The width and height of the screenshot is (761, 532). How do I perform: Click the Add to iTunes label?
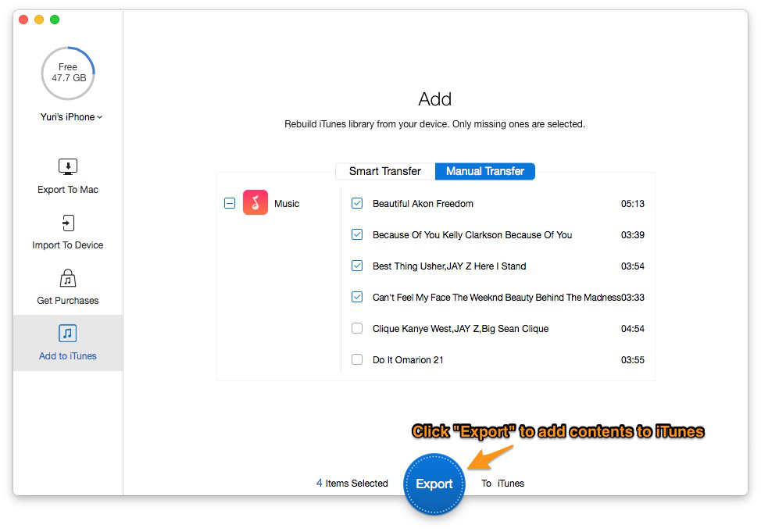click(x=68, y=355)
